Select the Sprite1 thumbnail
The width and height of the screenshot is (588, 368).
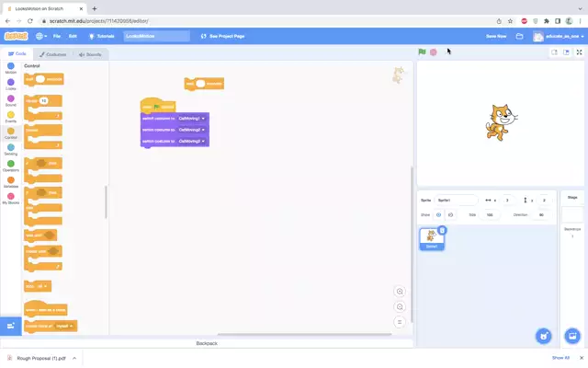click(x=432, y=239)
